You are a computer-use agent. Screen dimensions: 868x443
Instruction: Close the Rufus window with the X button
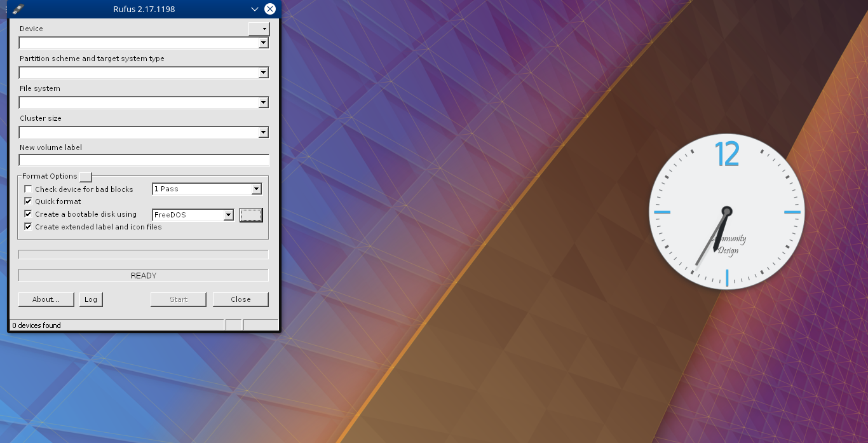pos(270,9)
